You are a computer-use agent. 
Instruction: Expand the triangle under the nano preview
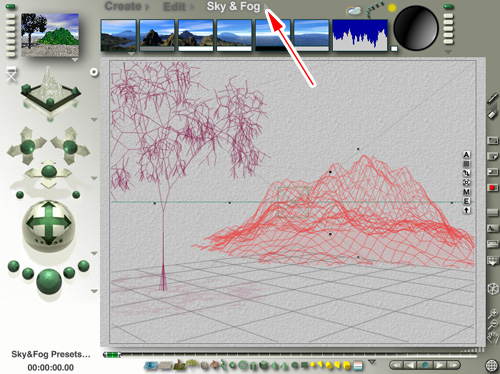pos(75,60)
